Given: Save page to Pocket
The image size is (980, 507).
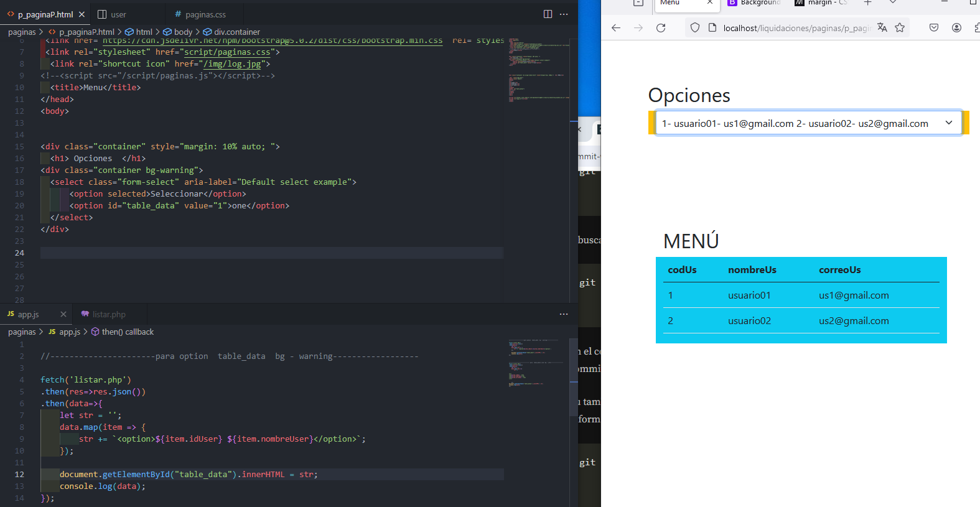Looking at the screenshot, I should (934, 27).
